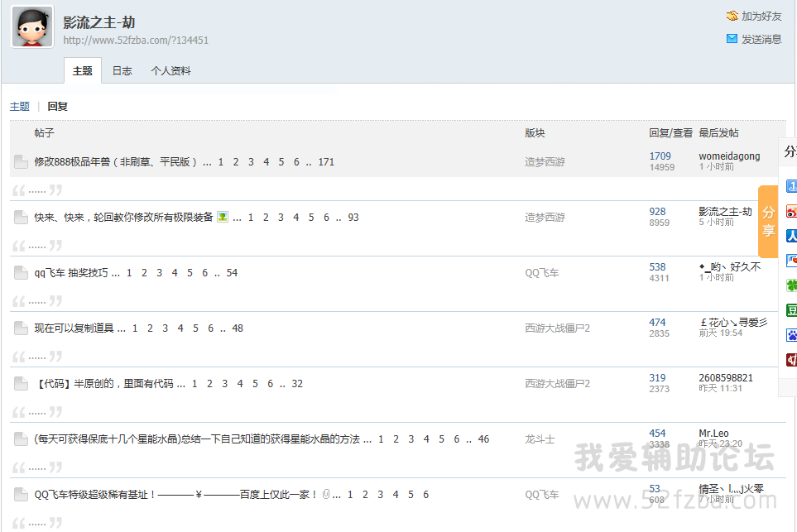Click last post time 前天 19:54
This screenshot has width=797, height=532.
tap(720, 333)
